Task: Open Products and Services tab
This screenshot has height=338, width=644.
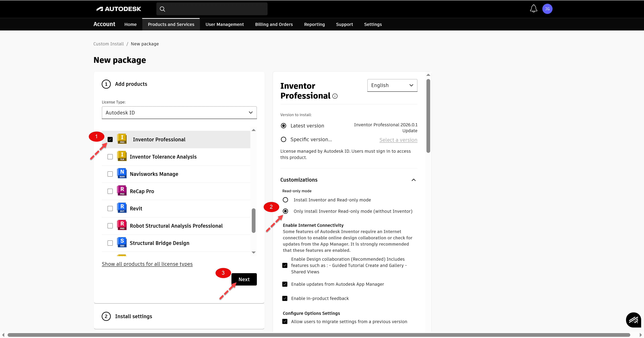Action: (171, 24)
